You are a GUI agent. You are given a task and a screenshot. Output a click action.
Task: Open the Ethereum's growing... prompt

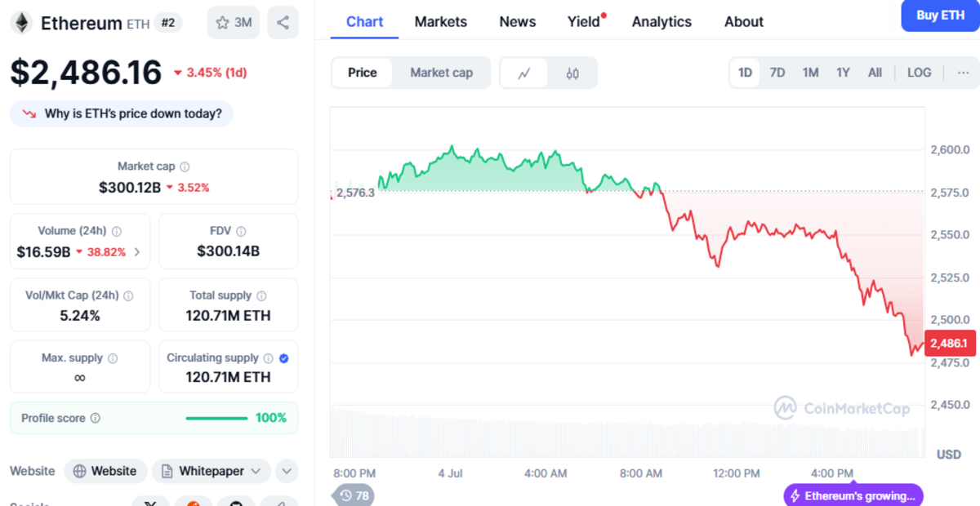coord(853,496)
